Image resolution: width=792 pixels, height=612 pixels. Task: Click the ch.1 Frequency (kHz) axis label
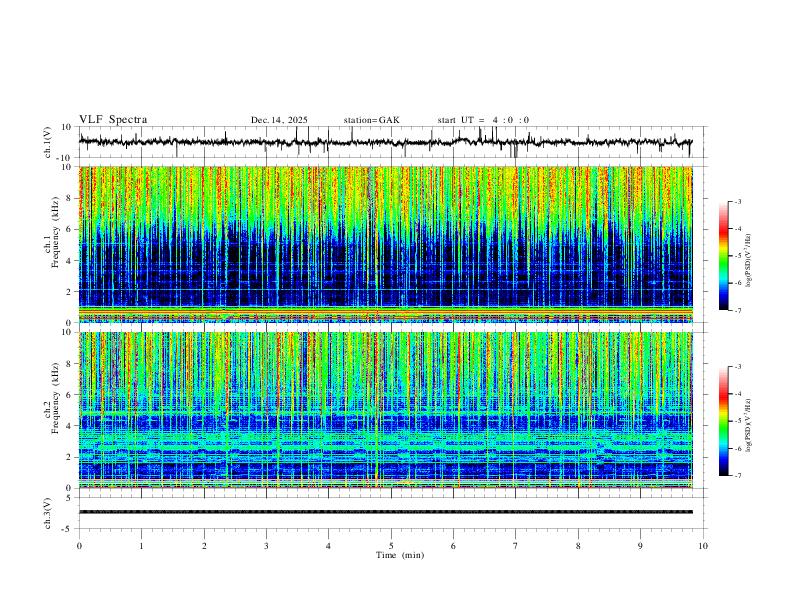[53, 233]
